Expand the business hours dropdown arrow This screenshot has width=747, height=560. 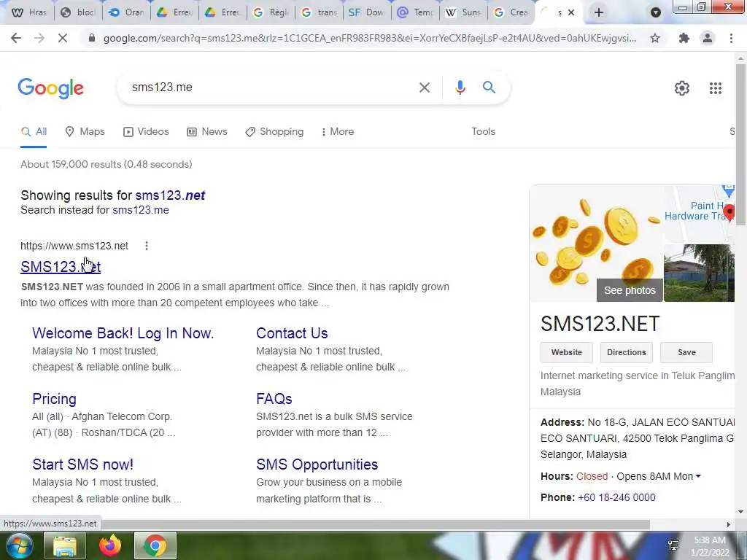[698, 476]
